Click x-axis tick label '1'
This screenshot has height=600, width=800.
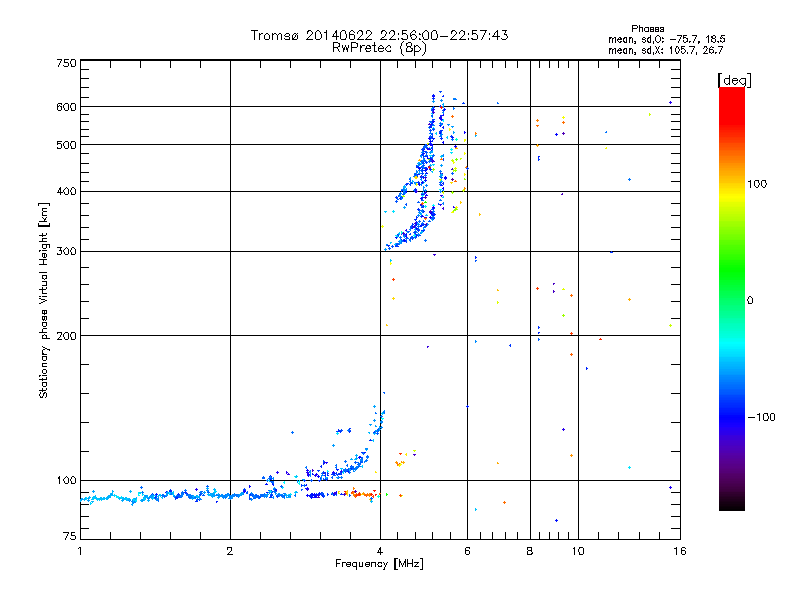click(x=80, y=551)
